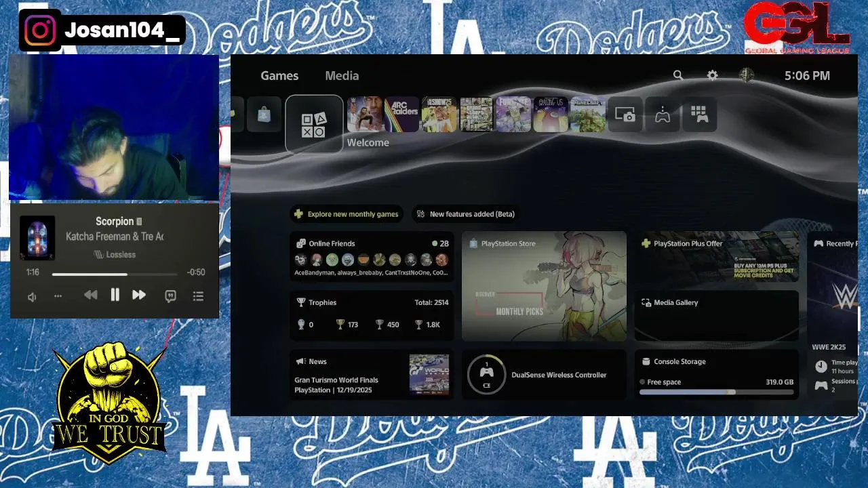Screen dimensions: 868x488
Task: Click artist name Katcha Freeman & Tre
Action: 115,237
